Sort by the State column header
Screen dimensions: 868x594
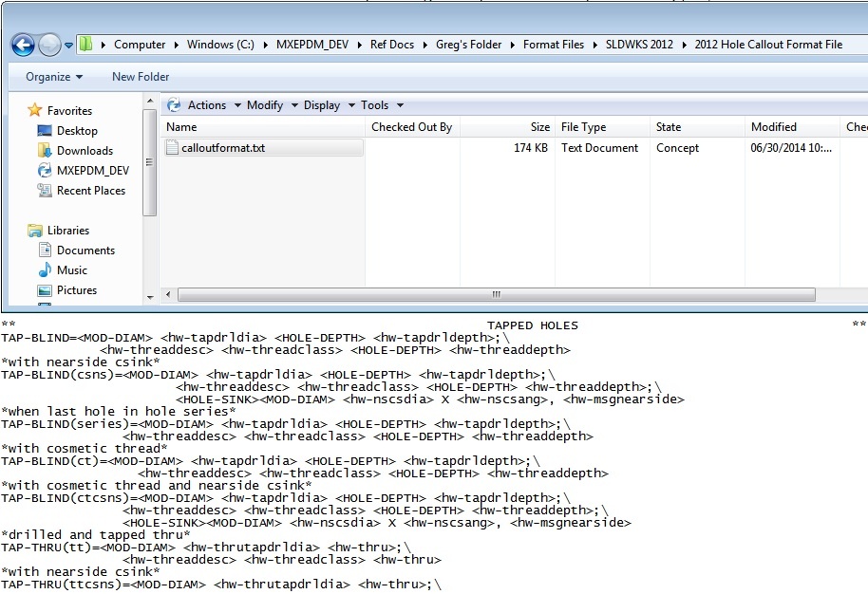(x=697, y=126)
